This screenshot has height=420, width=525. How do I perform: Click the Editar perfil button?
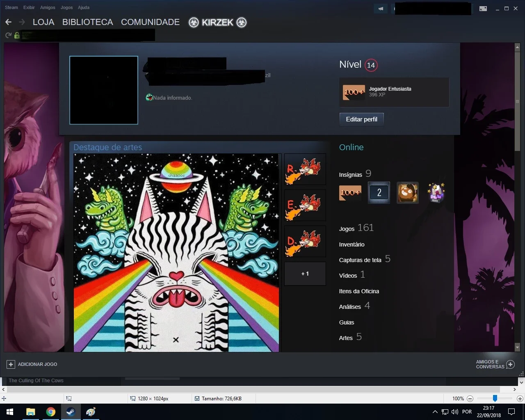(361, 119)
